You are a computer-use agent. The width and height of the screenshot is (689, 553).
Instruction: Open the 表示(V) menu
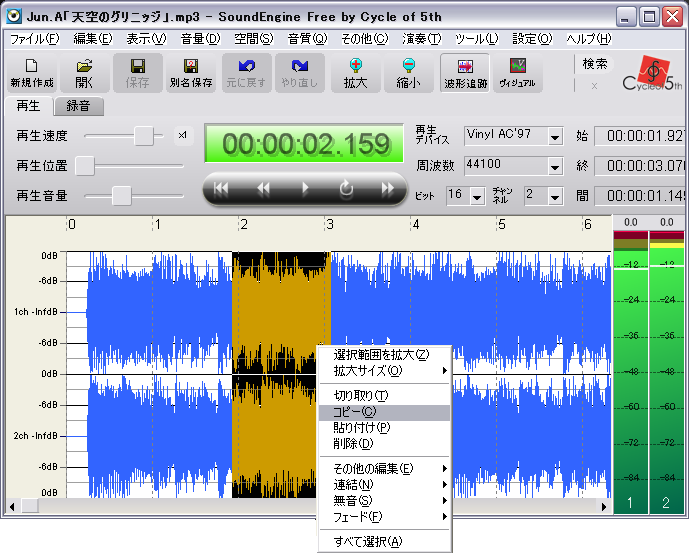(146, 39)
